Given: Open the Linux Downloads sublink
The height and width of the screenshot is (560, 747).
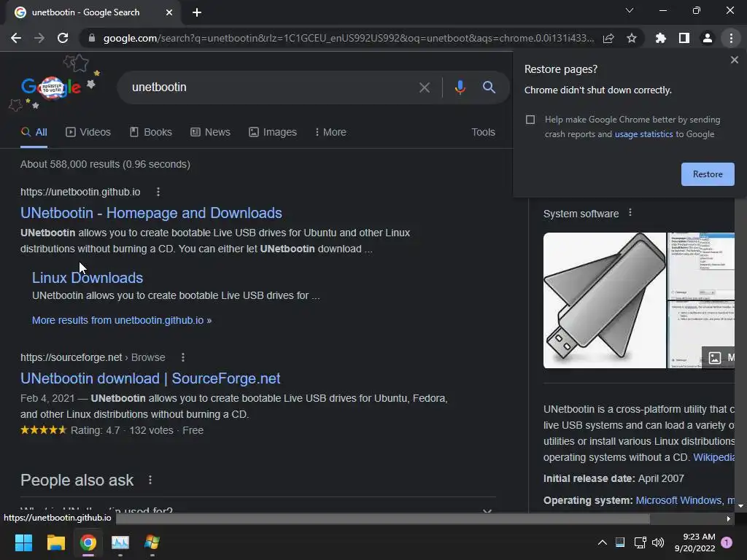Looking at the screenshot, I should 88,278.
